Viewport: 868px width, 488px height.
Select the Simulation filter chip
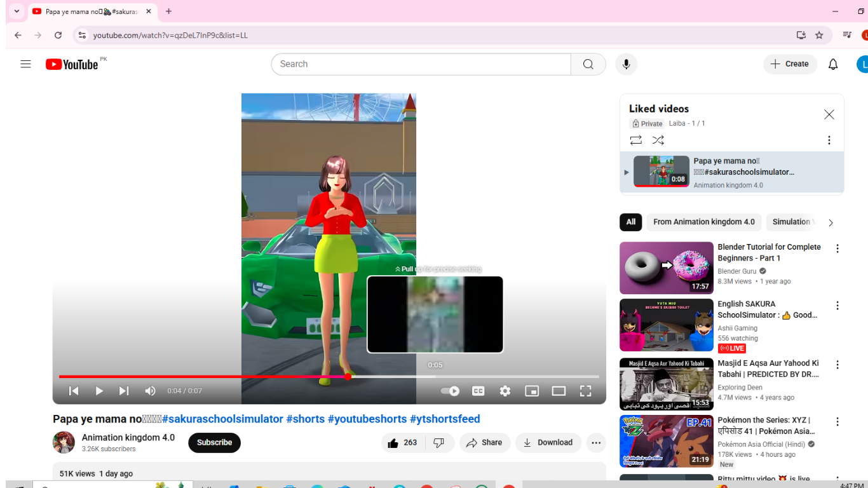pos(791,222)
